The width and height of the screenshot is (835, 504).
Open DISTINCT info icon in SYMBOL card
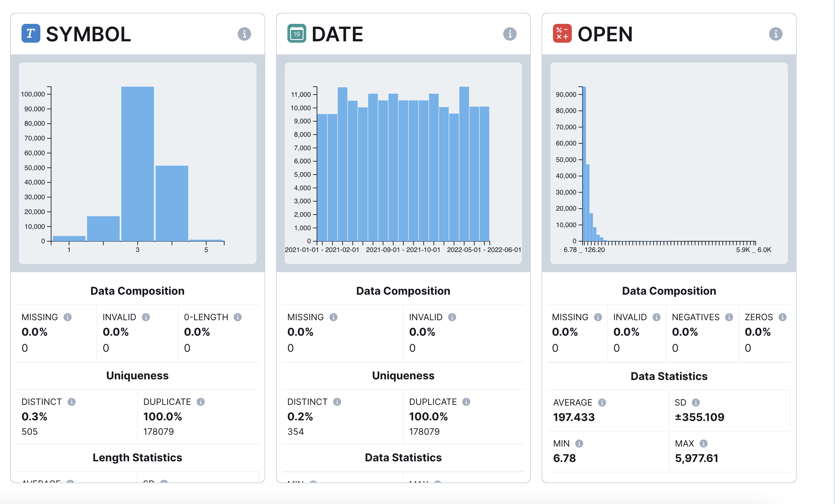pos(71,402)
